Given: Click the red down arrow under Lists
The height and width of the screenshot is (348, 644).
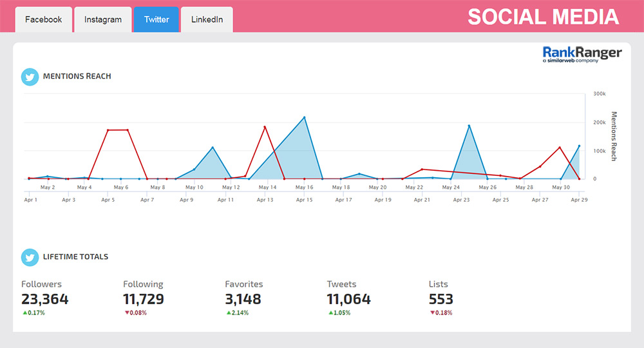Looking at the screenshot, I should coord(432,313).
